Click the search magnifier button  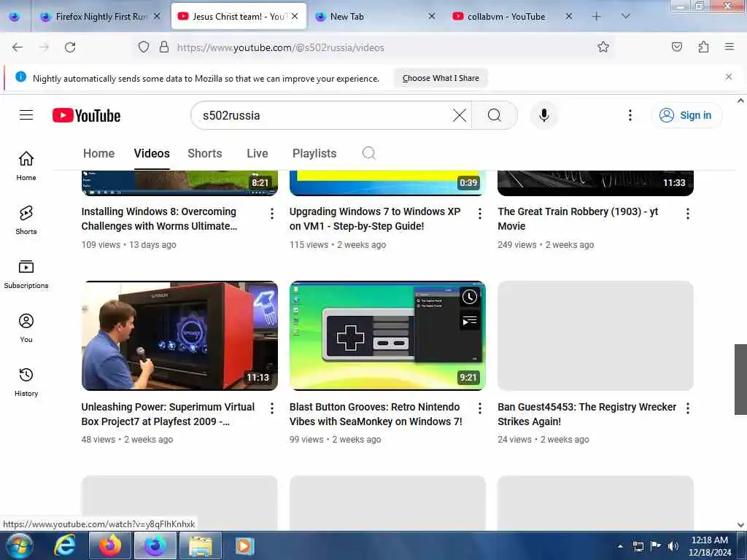point(495,115)
